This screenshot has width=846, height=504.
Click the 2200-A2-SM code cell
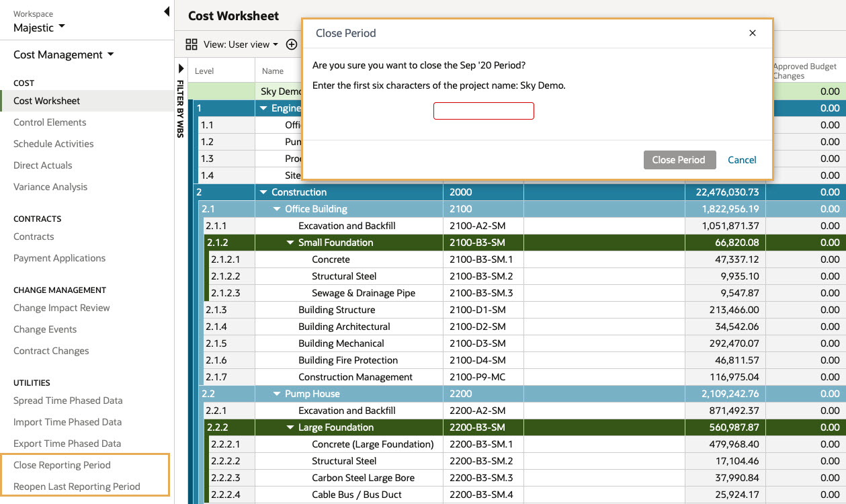coord(483,411)
